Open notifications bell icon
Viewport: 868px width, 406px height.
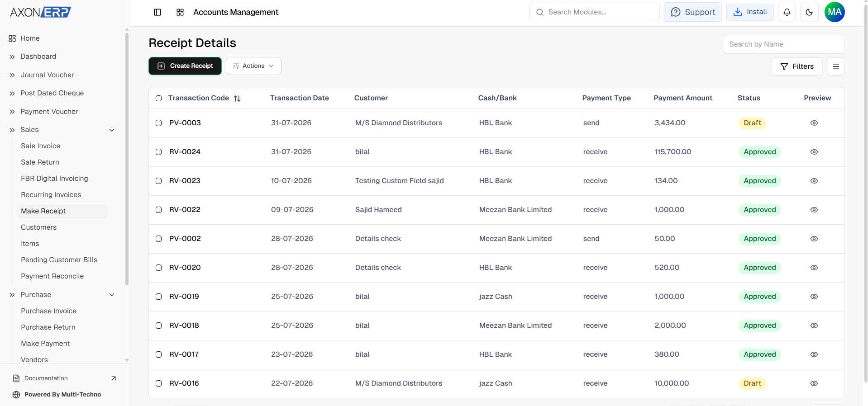pos(787,12)
